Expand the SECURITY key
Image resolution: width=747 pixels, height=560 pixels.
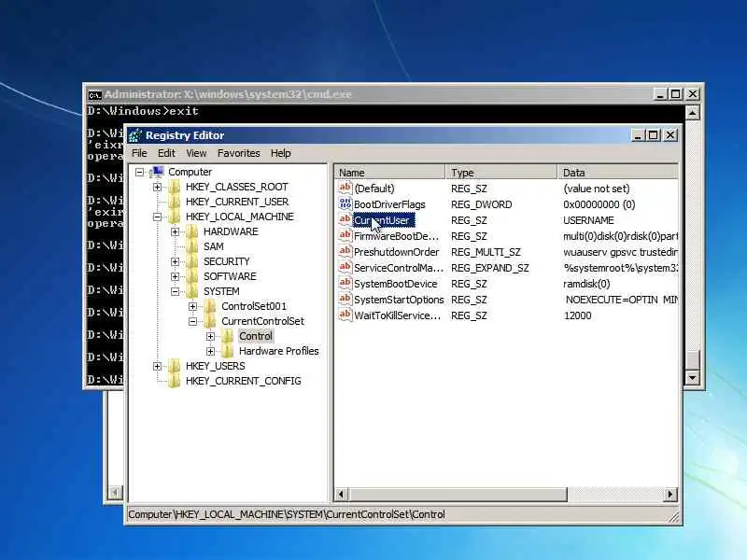point(175,262)
